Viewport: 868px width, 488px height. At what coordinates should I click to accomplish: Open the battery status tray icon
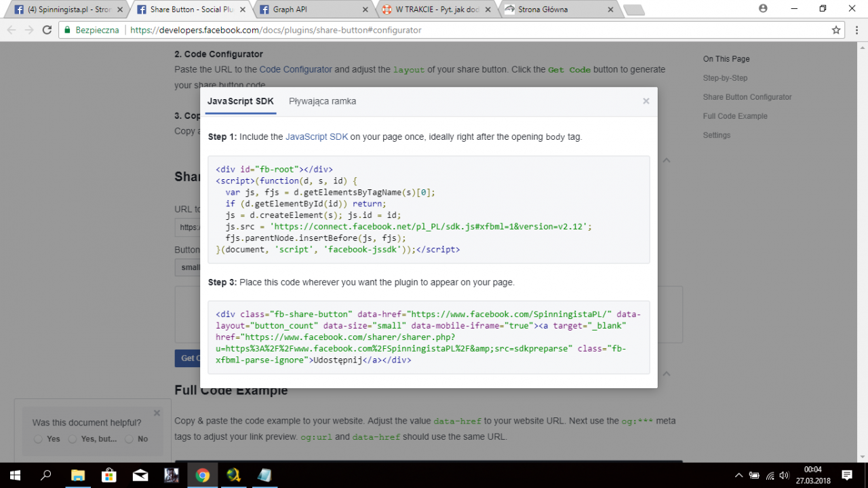point(755,475)
